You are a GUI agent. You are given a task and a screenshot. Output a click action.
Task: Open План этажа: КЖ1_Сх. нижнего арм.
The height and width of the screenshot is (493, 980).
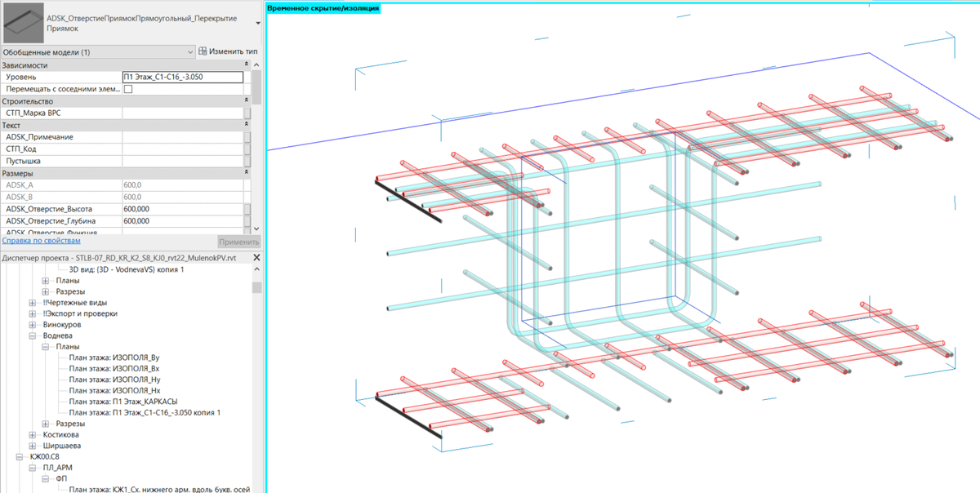158,490
